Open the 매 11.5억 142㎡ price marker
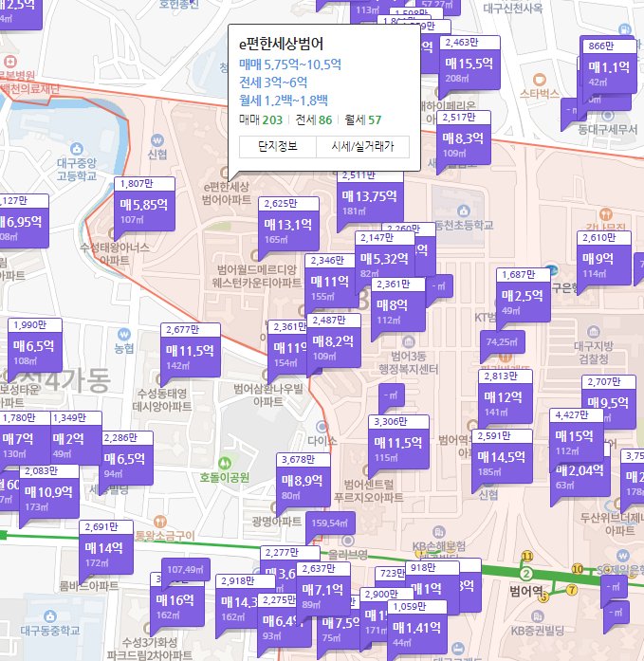 click(191, 351)
